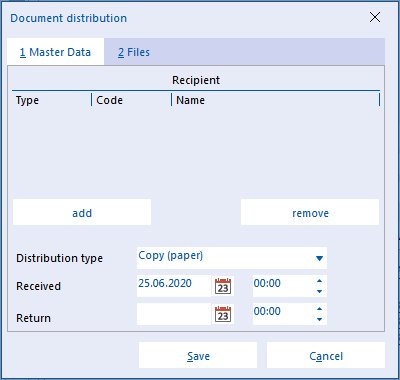Focus the Received date field 25.06.2020
The width and height of the screenshot is (400, 380).
click(174, 286)
